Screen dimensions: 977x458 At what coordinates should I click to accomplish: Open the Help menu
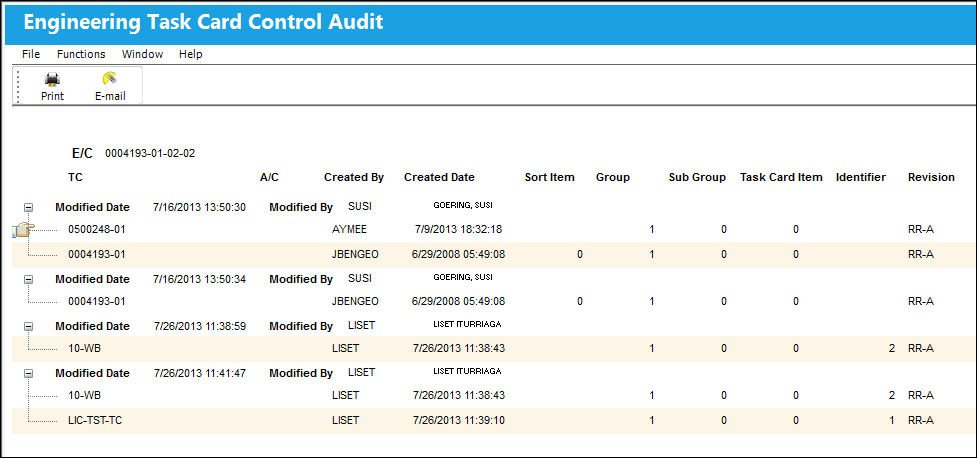tap(191, 54)
